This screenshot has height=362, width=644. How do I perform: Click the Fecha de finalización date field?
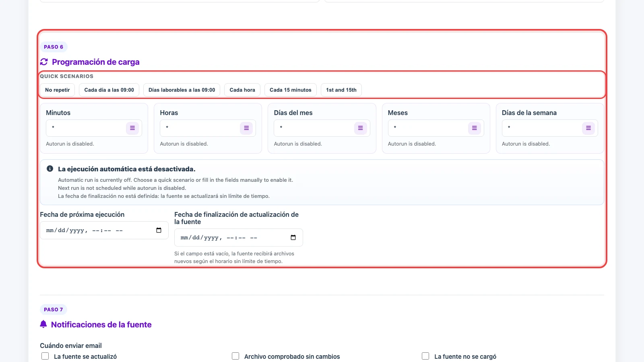pyautogui.click(x=238, y=237)
